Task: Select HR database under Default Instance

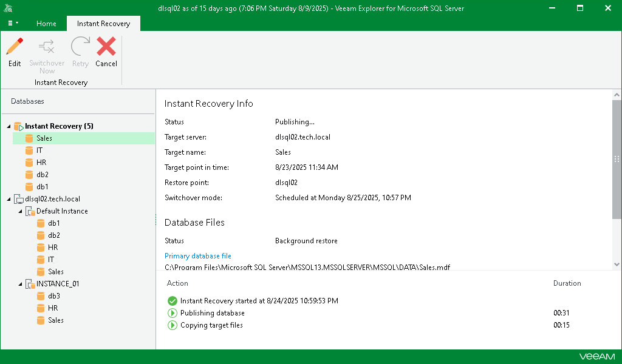Action: [53, 248]
